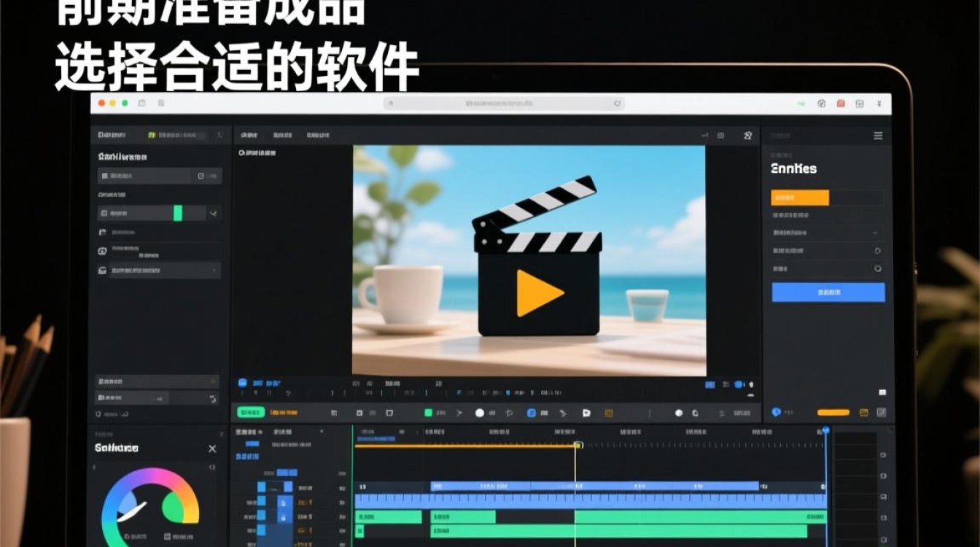This screenshot has height=547, width=980.
Task: Click the orange progress bar above the timeline tracks
Action: click(x=465, y=445)
